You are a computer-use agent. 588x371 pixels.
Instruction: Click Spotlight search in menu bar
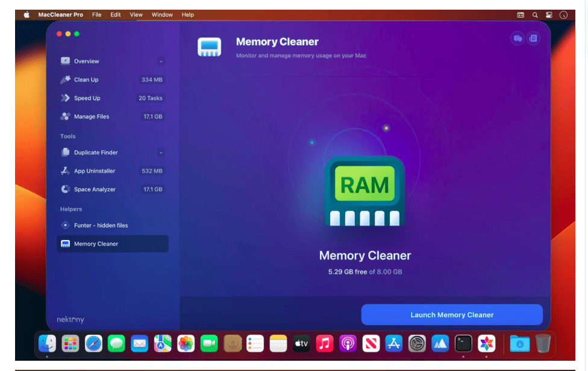(x=535, y=15)
